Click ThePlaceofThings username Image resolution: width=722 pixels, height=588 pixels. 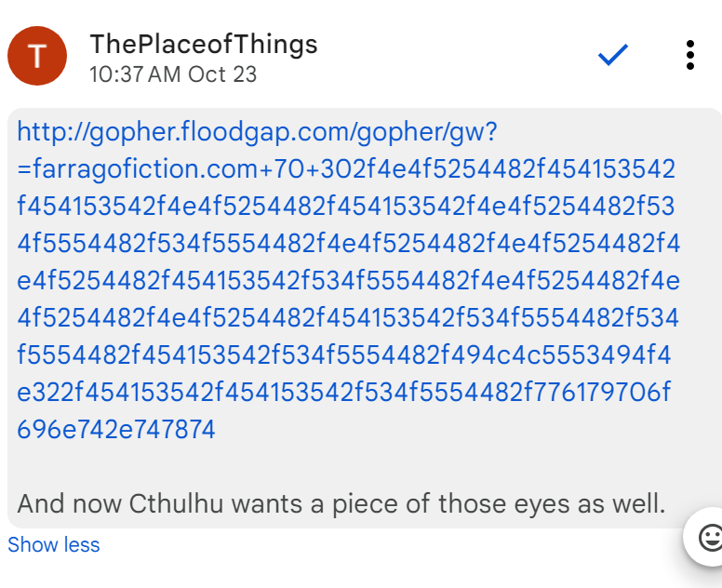(204, 44)
